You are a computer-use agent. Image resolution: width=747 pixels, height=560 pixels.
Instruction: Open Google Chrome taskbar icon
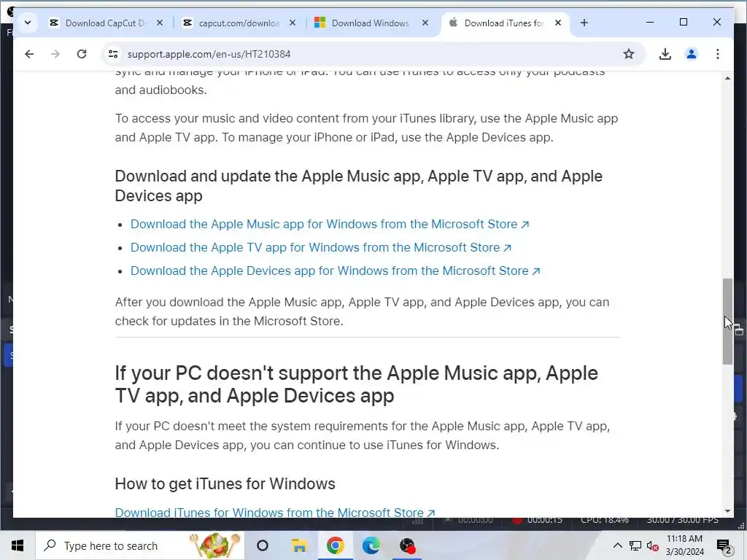(336, 545)
